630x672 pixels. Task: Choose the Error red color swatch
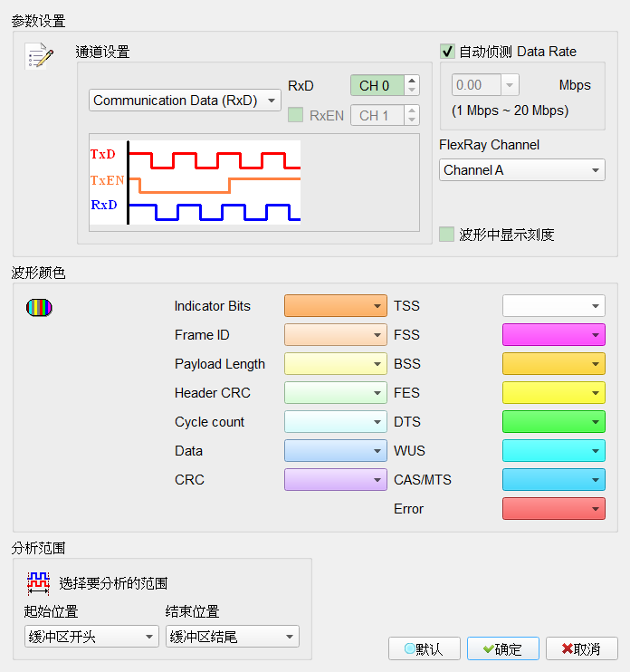(554, 509)
